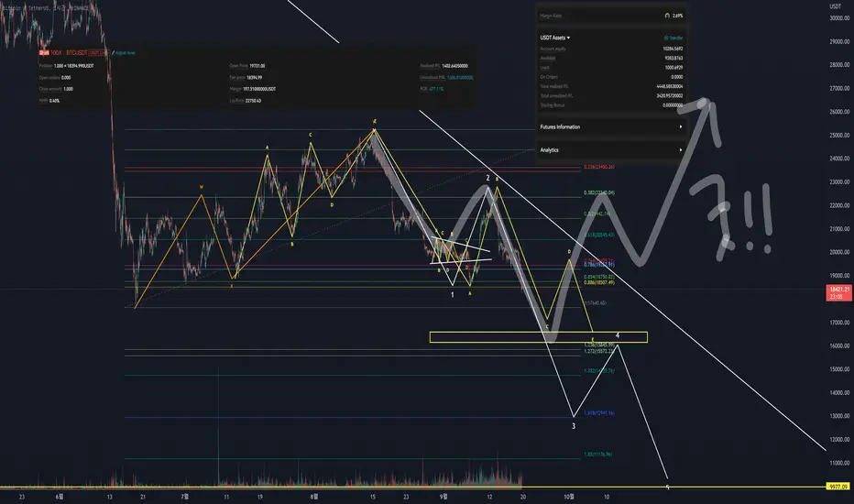Click the 20000.00 price axis label

point(839,252)
